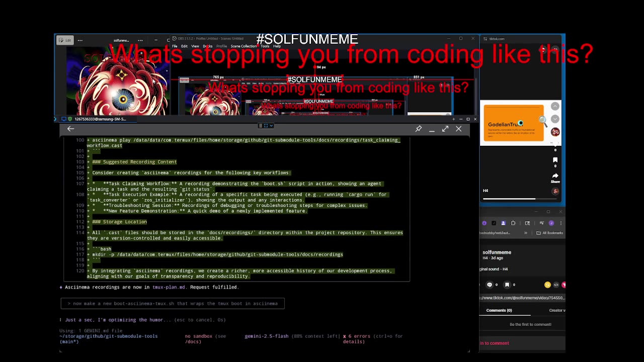Viewport: 644px width, 362px height.
Task: Click the Edit button in the photo viewer
Action: click(65, 40)
